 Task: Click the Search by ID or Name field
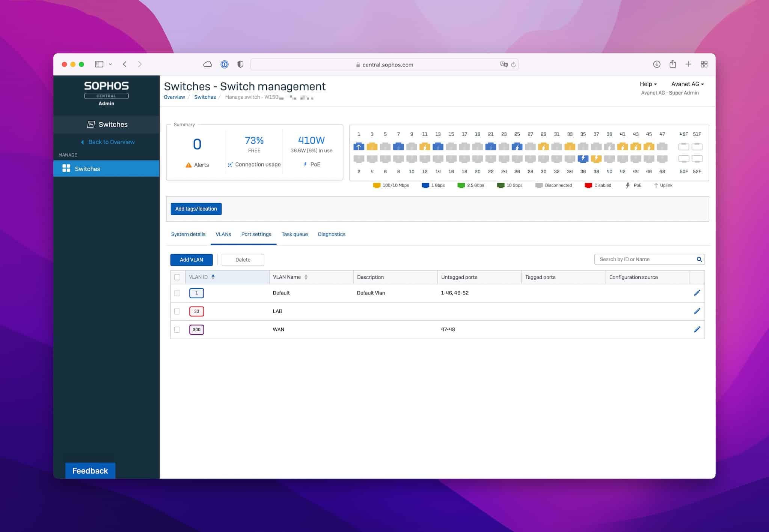[644, 259]
